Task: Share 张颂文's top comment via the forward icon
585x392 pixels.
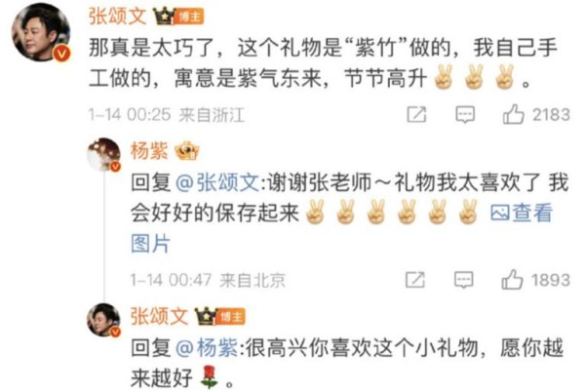Action: (416, 114)
